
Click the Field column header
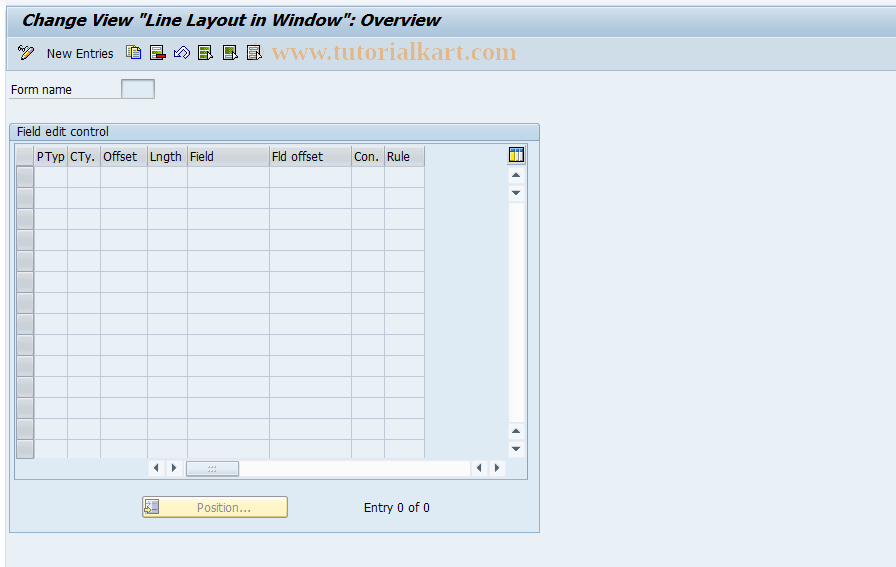[229, 157]
